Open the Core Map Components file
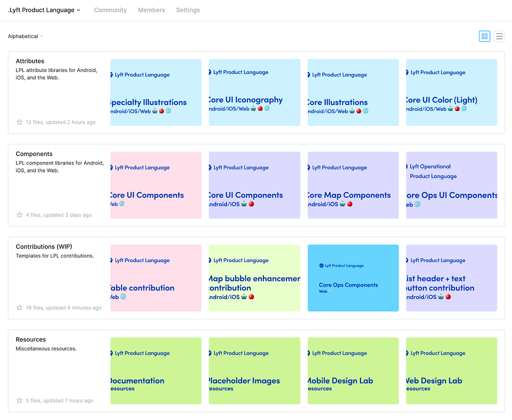512x420 pixels. pyautogui.click(x=353, y=185)
